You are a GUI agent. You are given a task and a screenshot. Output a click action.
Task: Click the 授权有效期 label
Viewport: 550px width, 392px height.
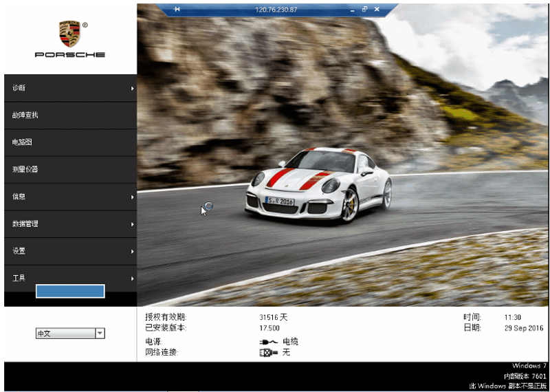[166, 317]
